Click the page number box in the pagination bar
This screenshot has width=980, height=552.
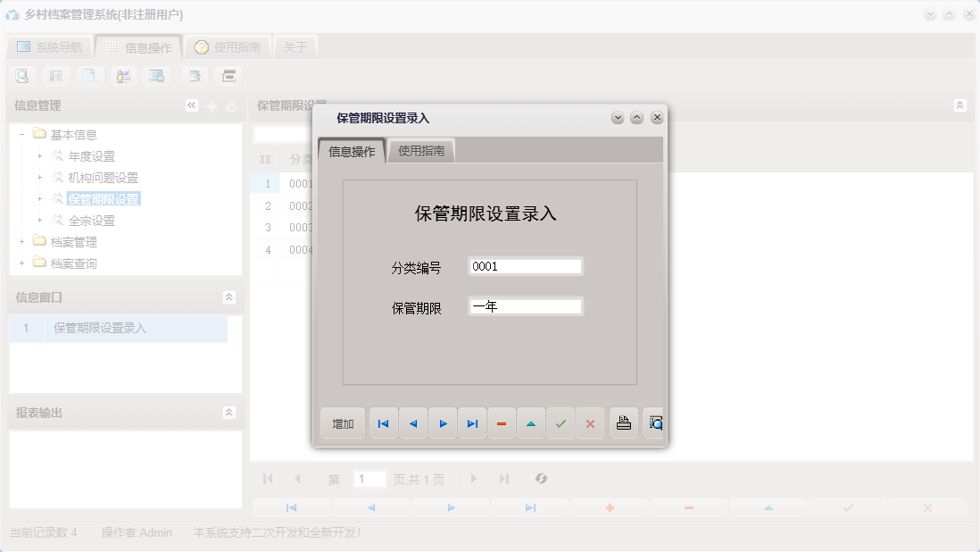coord(370,479)
